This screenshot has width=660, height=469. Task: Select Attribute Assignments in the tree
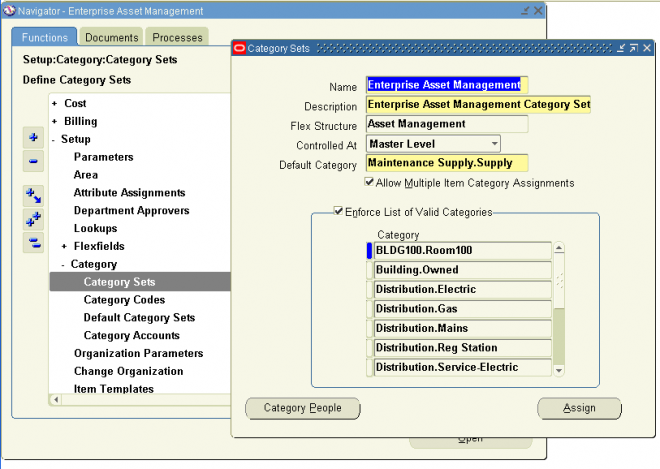[129, 193]
